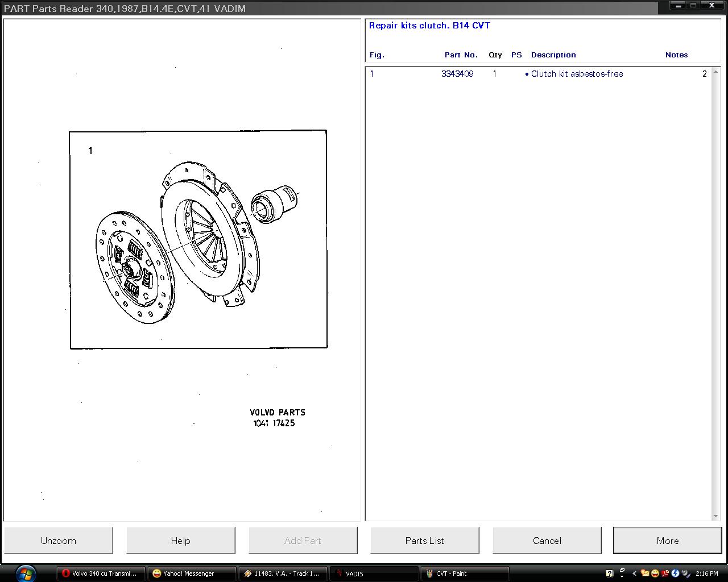Click the mail envelope tray icon
This screenshot has height=582, width=728.
pos(645,573)
